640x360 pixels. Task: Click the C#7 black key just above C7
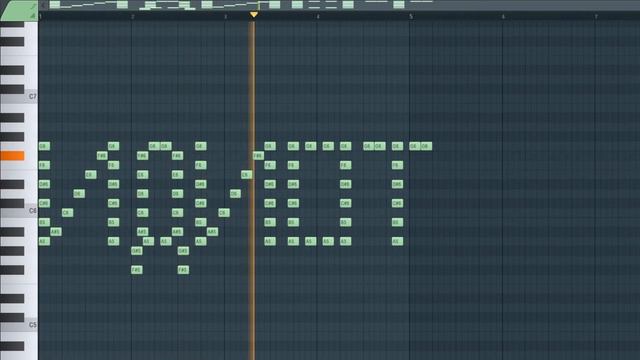pos(12,89)
